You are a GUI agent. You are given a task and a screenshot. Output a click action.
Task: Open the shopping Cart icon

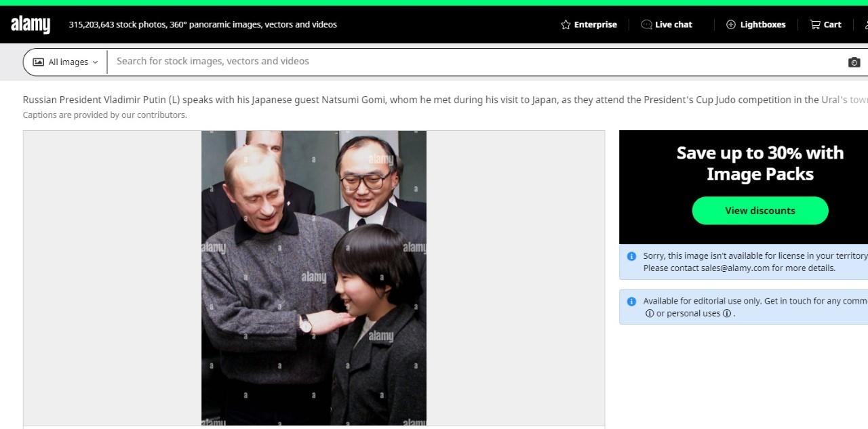tap(814, 25)
